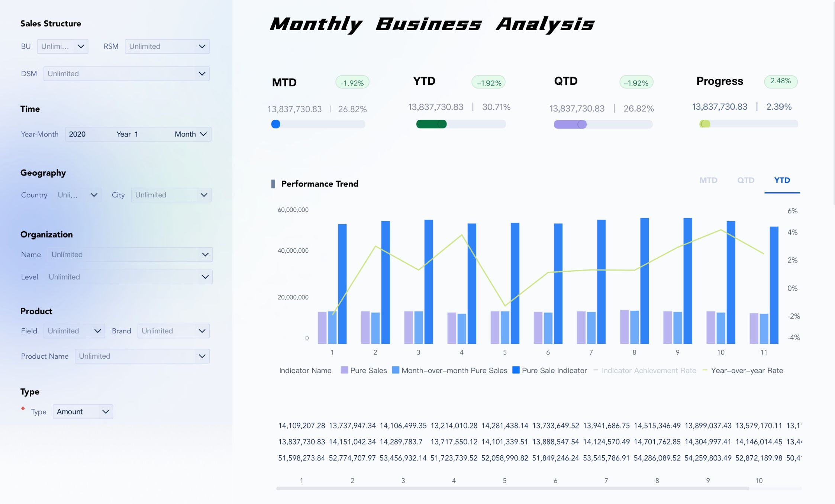835x504 pixels.
Task: Click the green YTD progress bar
Action: tap(431, 124)
